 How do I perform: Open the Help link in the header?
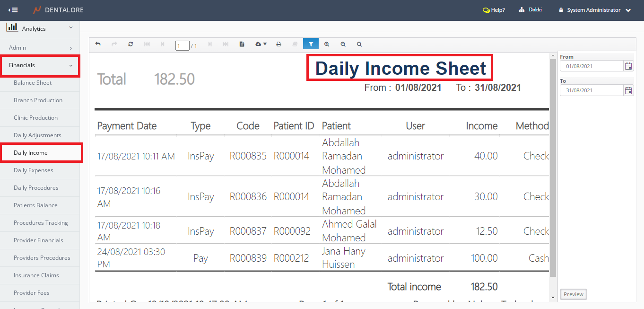(494, 10)
